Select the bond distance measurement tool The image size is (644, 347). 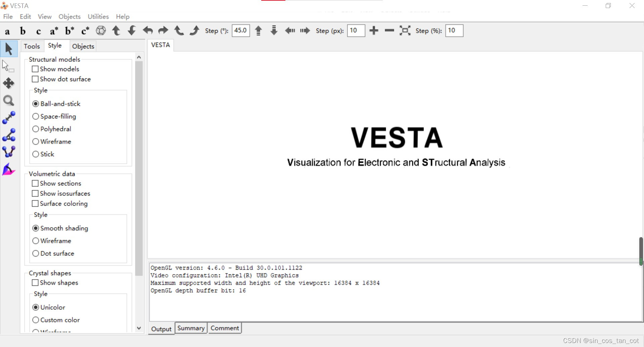9,118
